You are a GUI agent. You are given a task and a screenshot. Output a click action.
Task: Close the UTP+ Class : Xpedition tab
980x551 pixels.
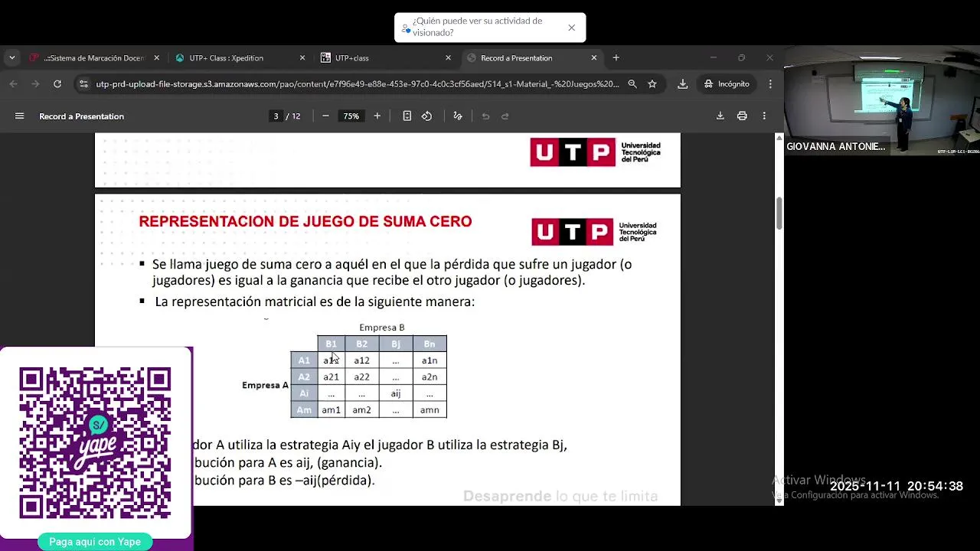click(x=302, y=58)
